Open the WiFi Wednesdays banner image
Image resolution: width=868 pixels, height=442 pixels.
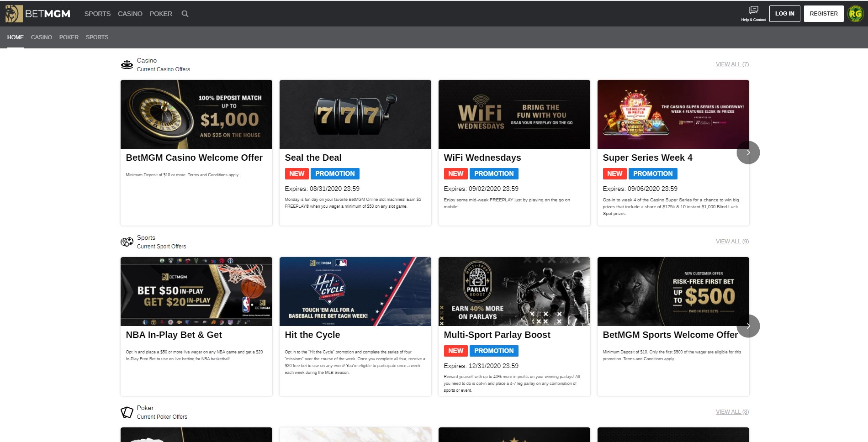[x=514, y=115]
